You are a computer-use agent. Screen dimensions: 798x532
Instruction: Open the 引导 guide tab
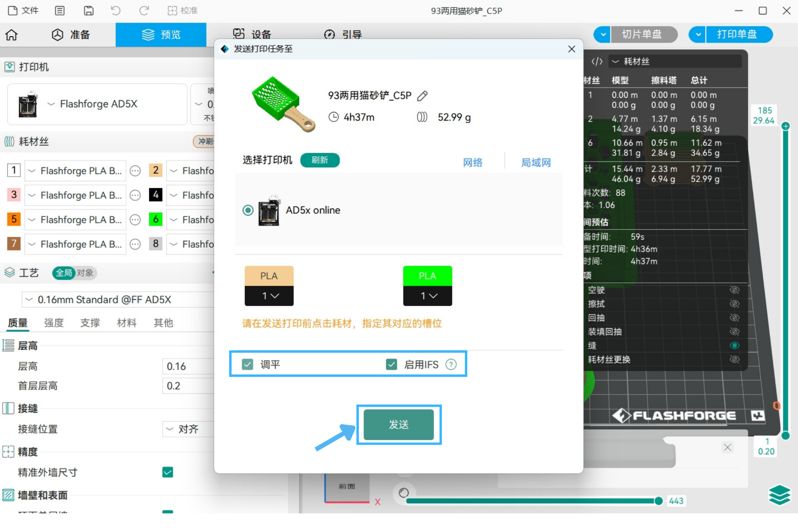click(343, 34)
